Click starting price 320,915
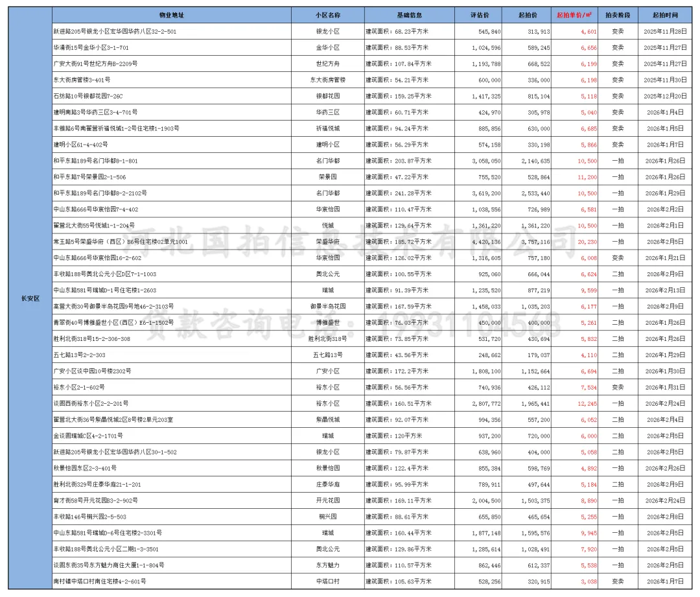 (x=539, y=582)
